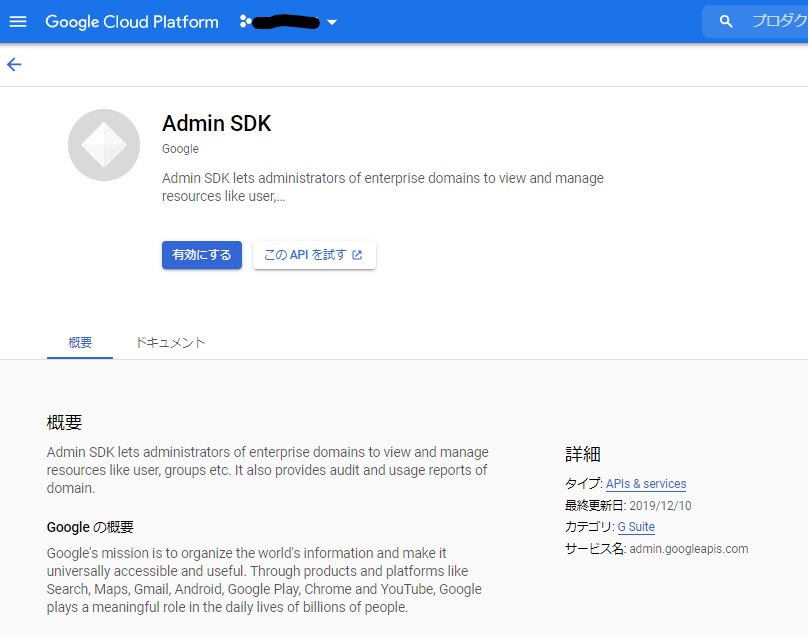Click the search magnifier icon
Image resolution: width=808 pixels, height=637 pixels.
(x=726, y=22)
